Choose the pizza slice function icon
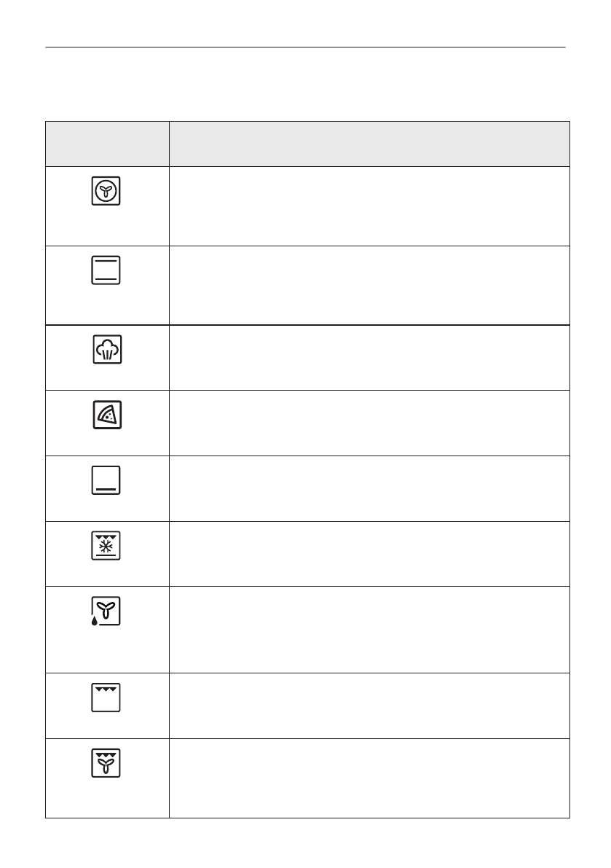Image resolution: width=611 pixels, height=868 pixels. [106, 415]
